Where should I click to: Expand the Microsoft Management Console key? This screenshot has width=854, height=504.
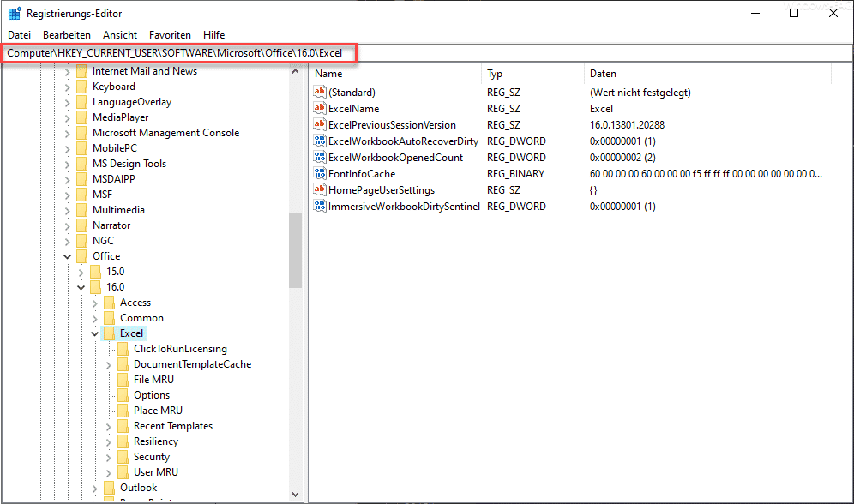68,134
